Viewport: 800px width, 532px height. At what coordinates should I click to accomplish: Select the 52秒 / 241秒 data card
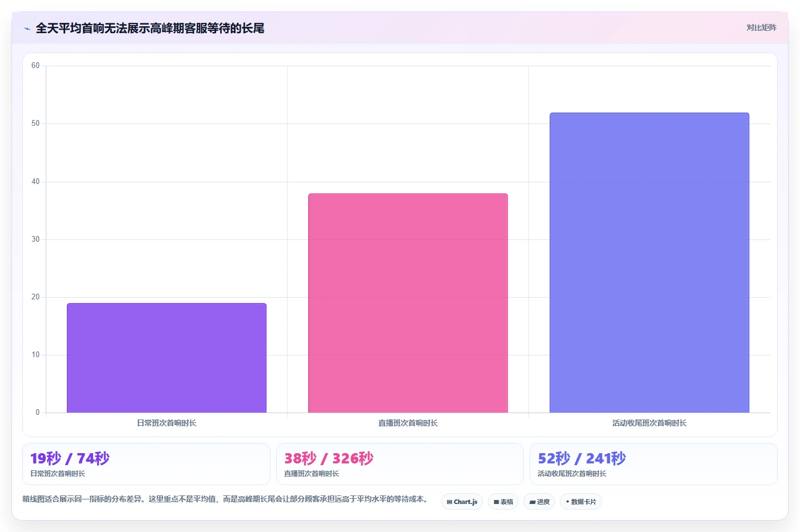tap(653, 464)
